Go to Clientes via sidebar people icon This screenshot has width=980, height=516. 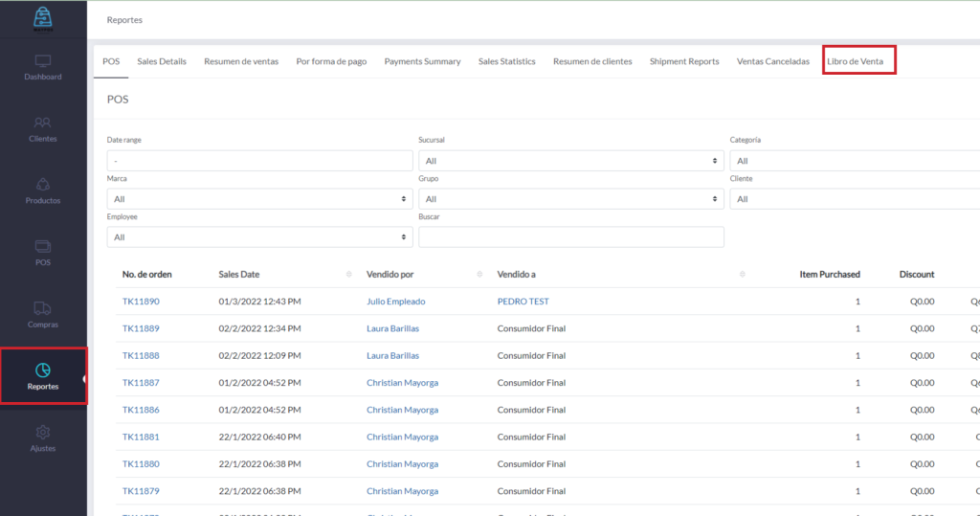[43, 123]
